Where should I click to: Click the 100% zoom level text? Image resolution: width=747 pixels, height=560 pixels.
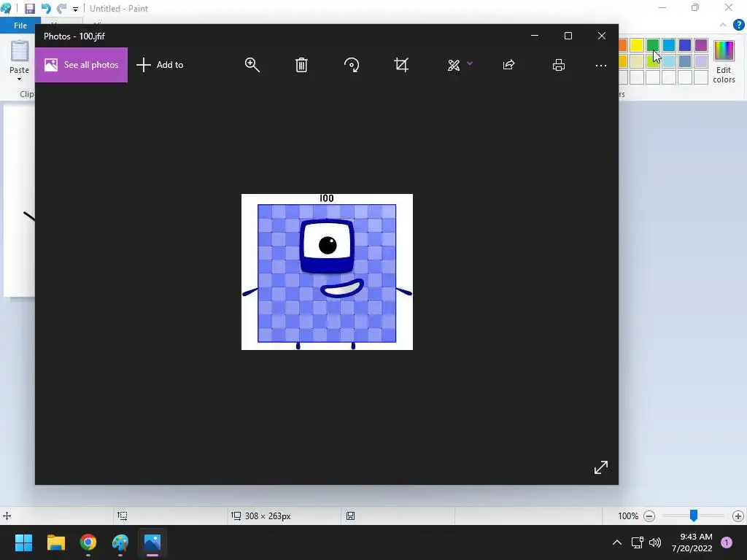point(628,516)
